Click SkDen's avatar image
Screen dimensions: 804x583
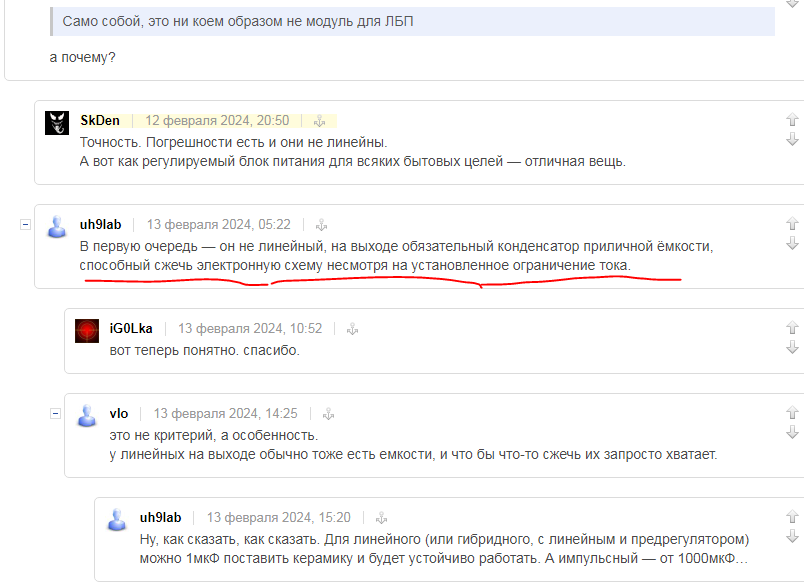57,123
